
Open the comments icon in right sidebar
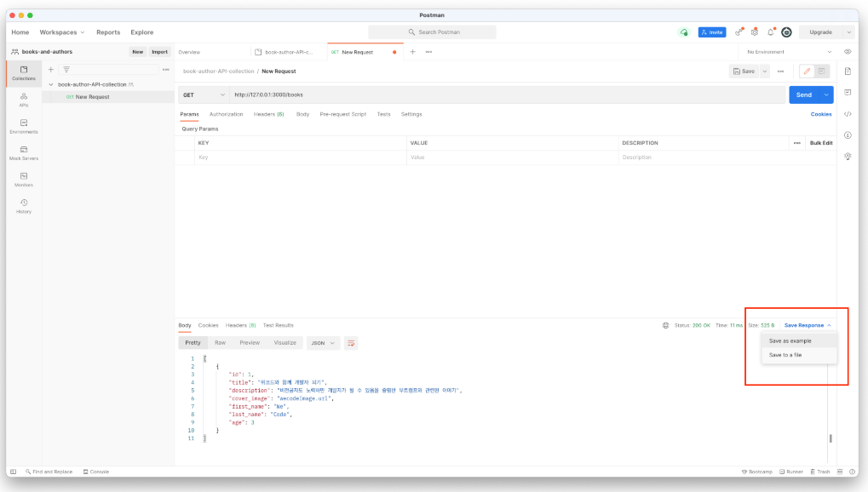(x=848, y=93)
